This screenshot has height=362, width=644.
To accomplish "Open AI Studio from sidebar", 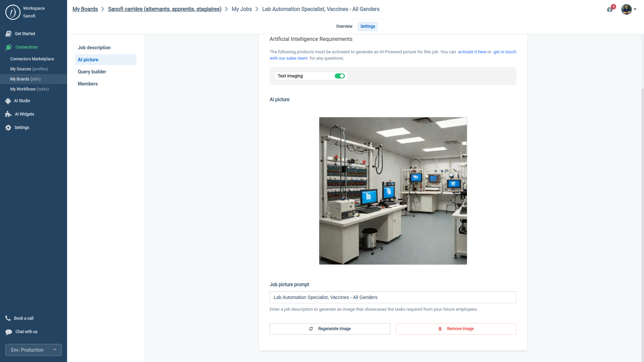I will click(22, 100).
